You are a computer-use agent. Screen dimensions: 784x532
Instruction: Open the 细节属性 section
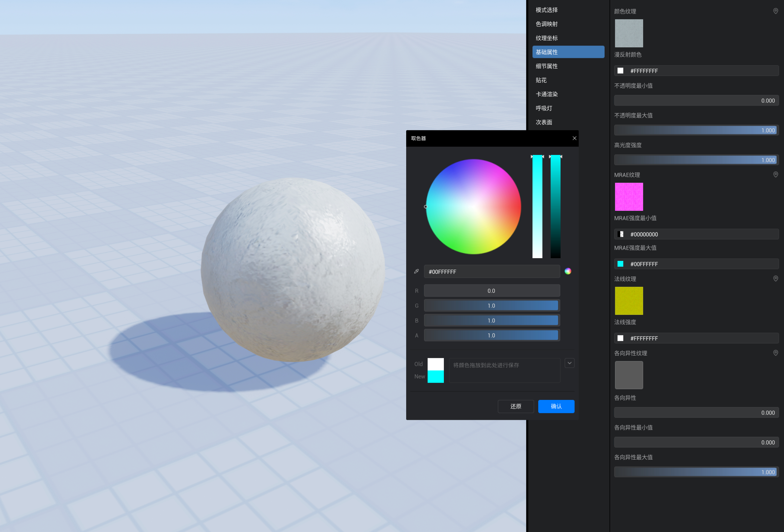point(568,66)
